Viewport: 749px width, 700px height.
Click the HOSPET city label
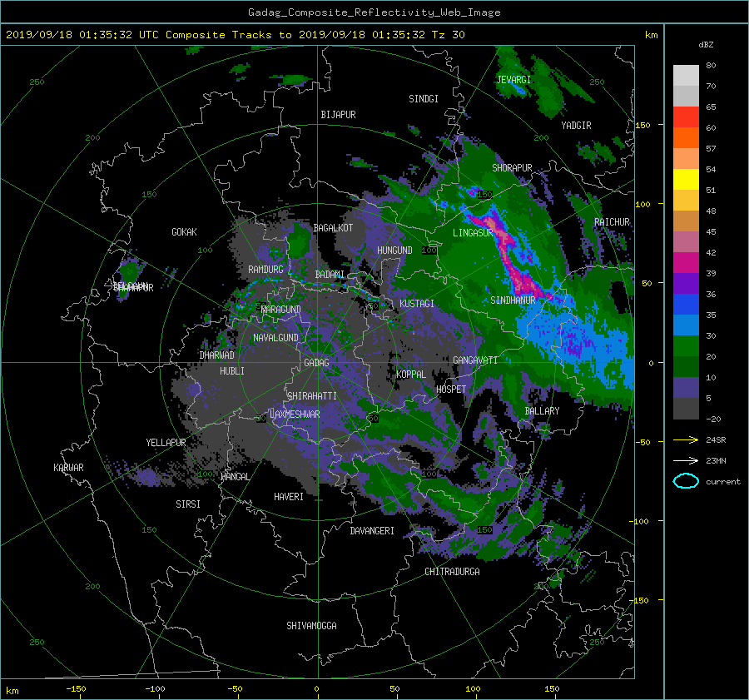(x=451, y=390)
